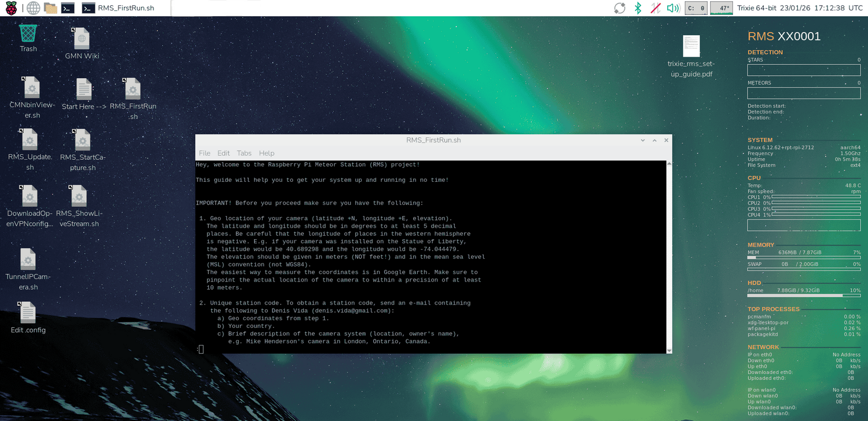Image resolution: width=868 pixels, height=421 pixels.
Task: Select the RMS_FirstRun.sh desktop icon
Action: 133,98
